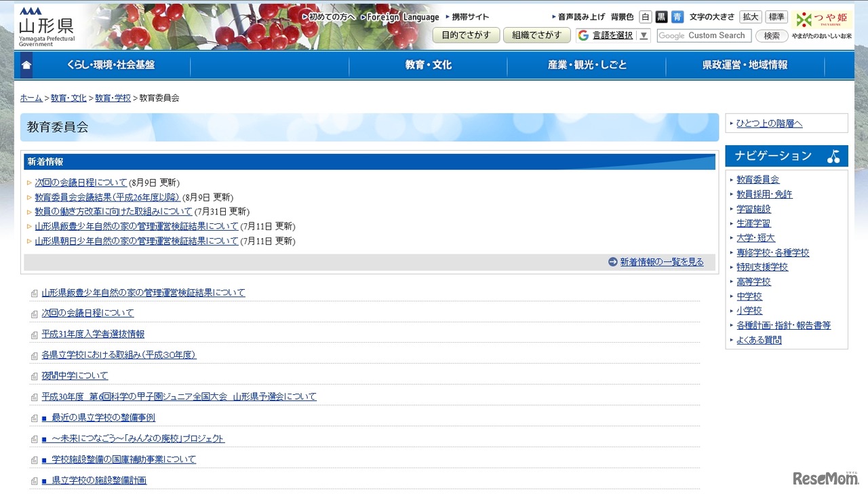
Task: Select white background color
Action: coord(646,17)
